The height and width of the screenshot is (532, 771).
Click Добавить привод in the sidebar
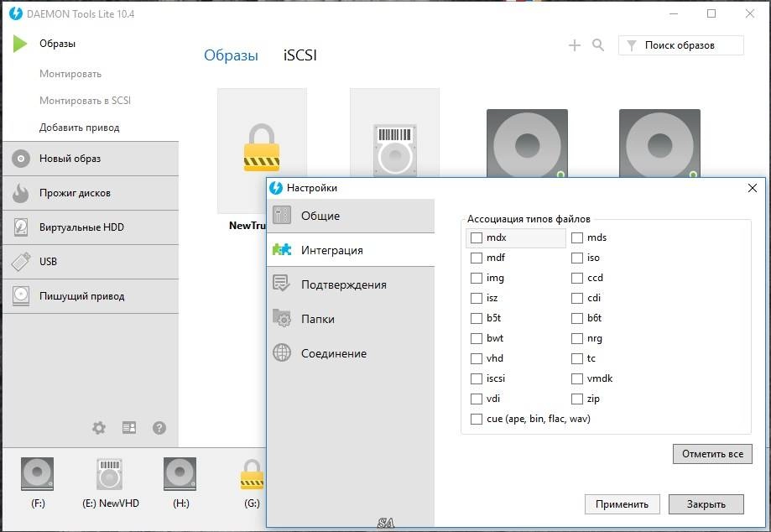[x=79, y=128]
